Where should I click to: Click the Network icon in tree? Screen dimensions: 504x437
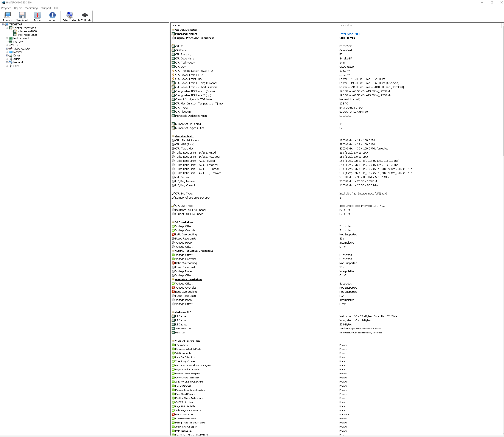coord(11,62)
